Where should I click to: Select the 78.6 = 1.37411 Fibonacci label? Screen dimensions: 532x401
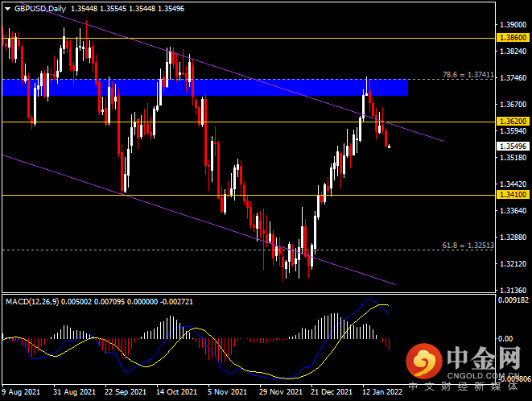[468, 75]
